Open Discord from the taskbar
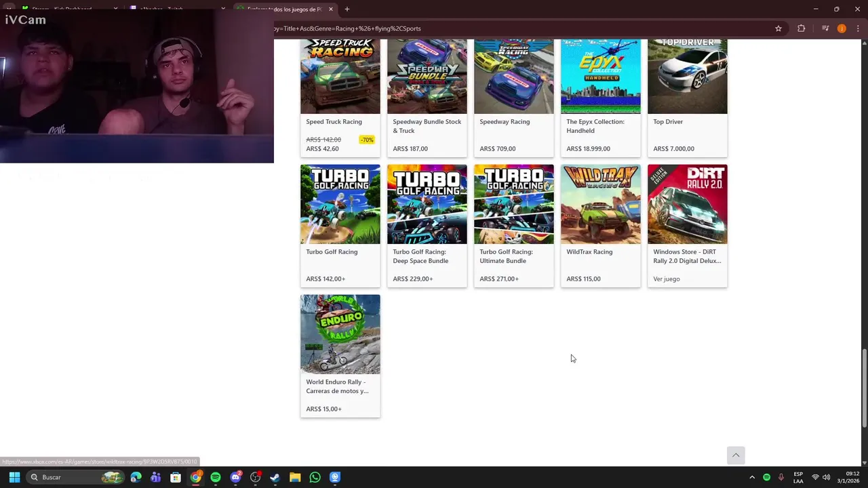The height and width of the screenshot is (488, 868). click(x=235, y=477)
